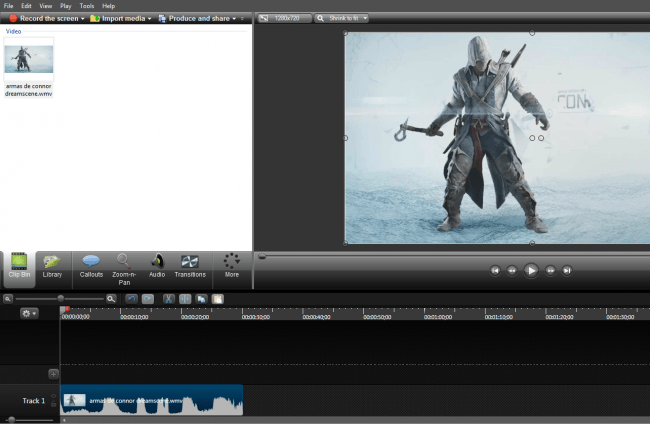
Task: Open the Transitions tab
Action: 190,267
